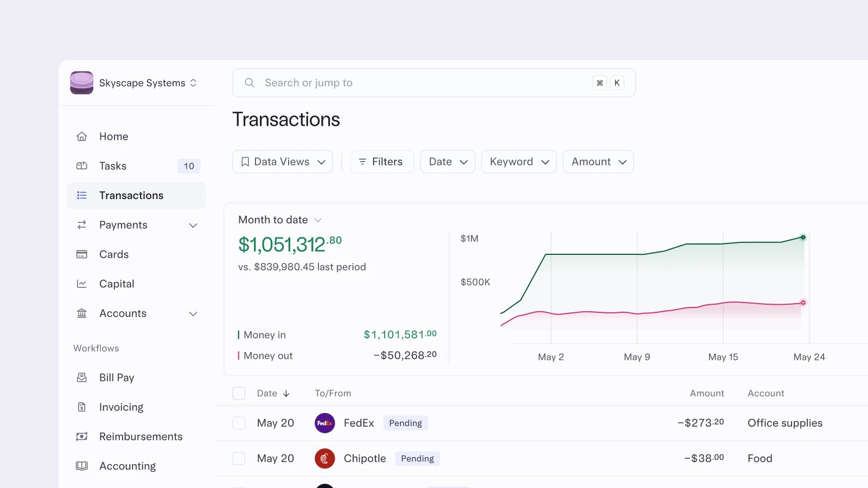Viewport: 868px width, 488px height.
Task: Click the FedEx merchant logo
Action: point(325,423)
